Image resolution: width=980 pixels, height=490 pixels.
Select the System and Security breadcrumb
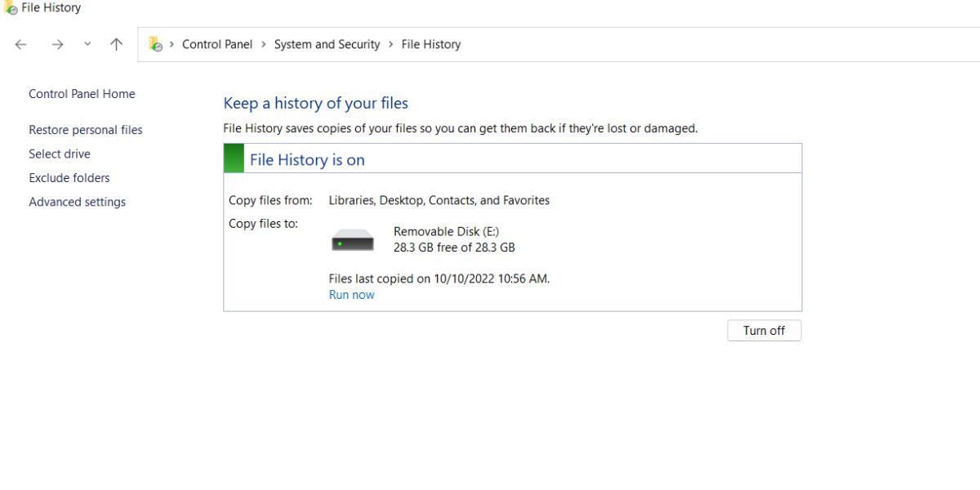(327, 45)
